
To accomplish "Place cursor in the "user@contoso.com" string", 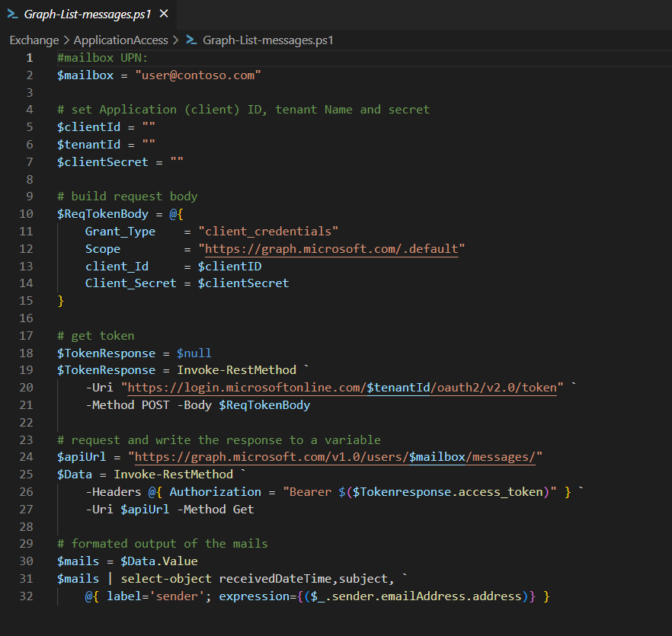I will pos(198,75).
